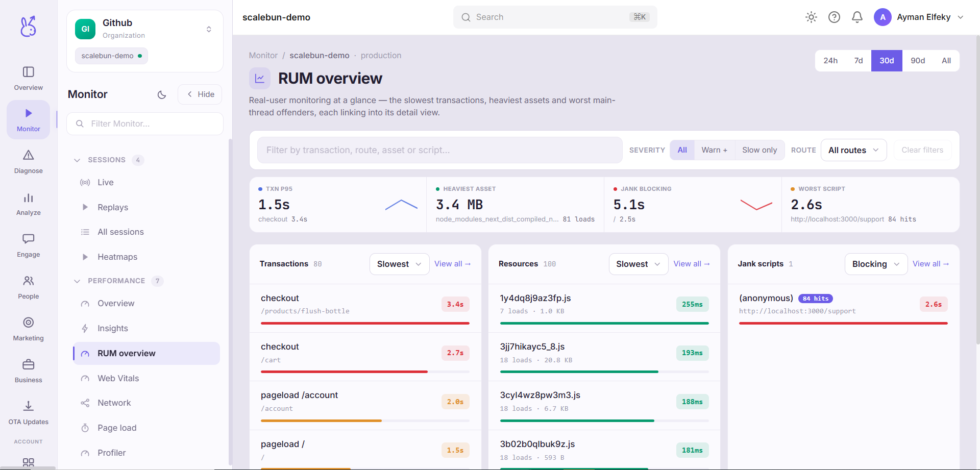
Task: Open Heatmaps in the sidebar
Action: 146,257
